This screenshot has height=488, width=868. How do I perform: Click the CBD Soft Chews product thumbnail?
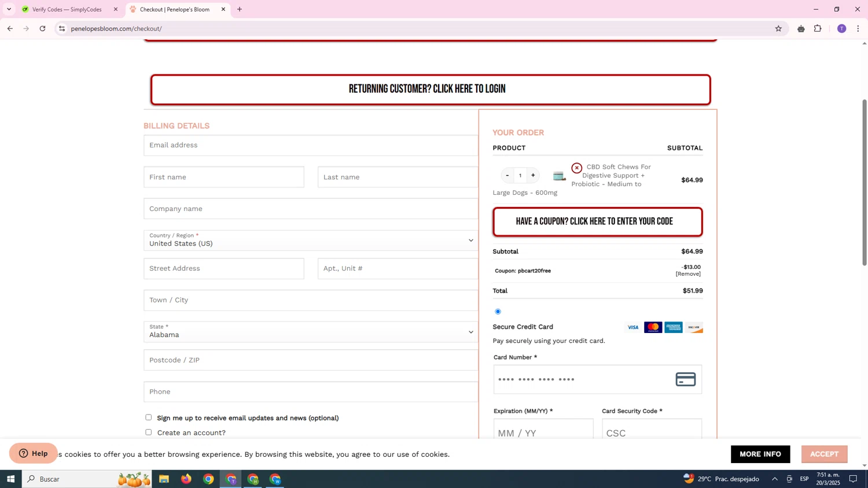pos(559,176)
